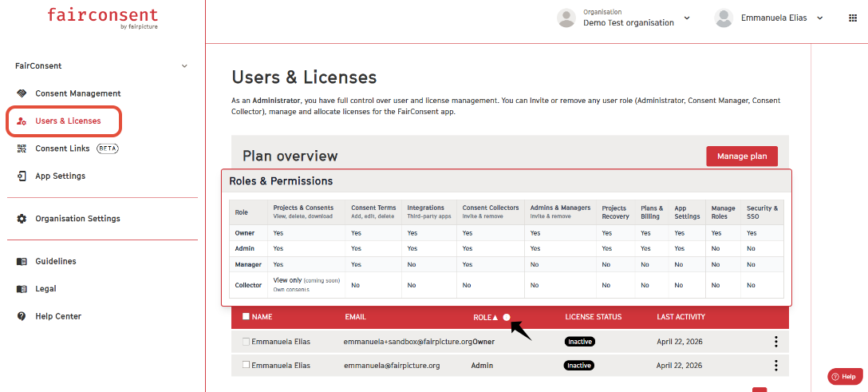
Task: Click Emmanuela Elias profile avatar
Action: click(x=724, y=18)
